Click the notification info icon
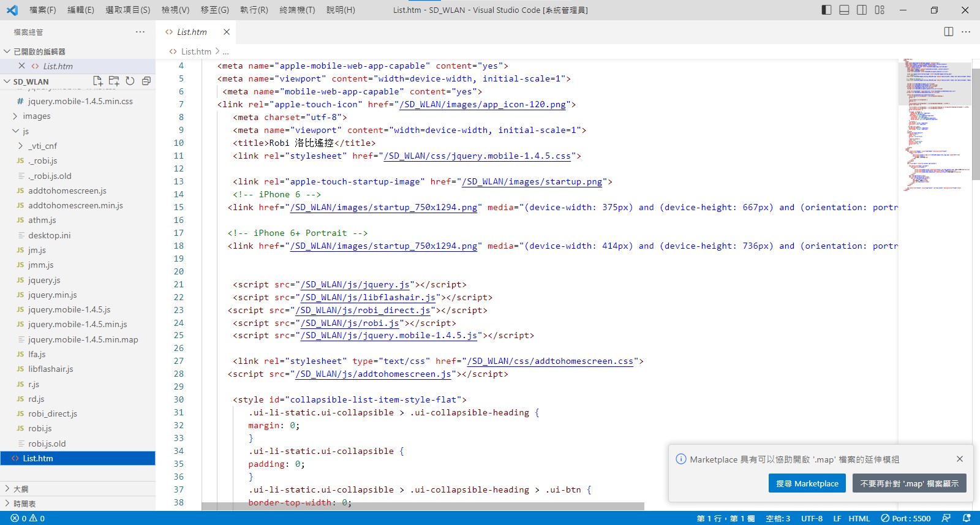The height and width of the screenshot is (525, 980). pos(680,459)
